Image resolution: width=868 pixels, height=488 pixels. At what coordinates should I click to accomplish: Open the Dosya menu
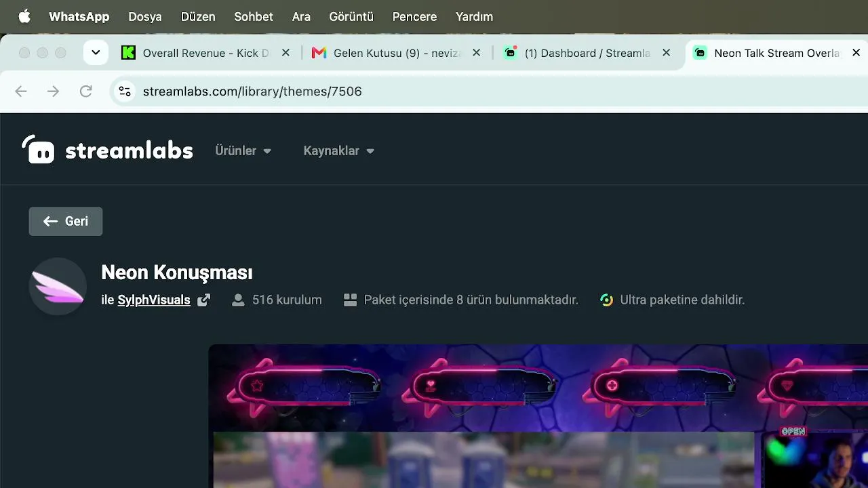[x=145, y=17]
